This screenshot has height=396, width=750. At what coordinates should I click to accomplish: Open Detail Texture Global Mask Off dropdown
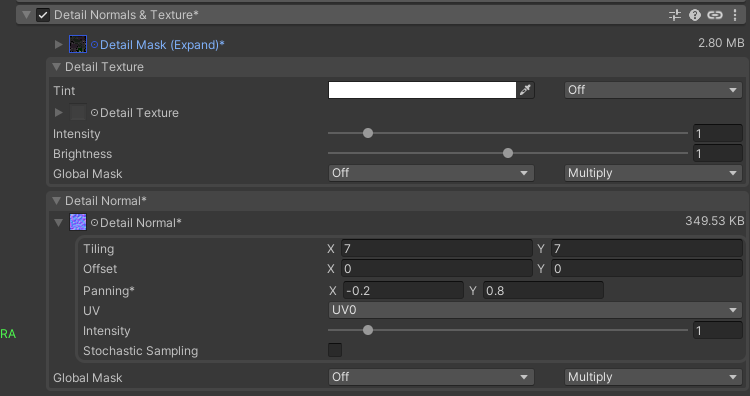tap(431, 173)
